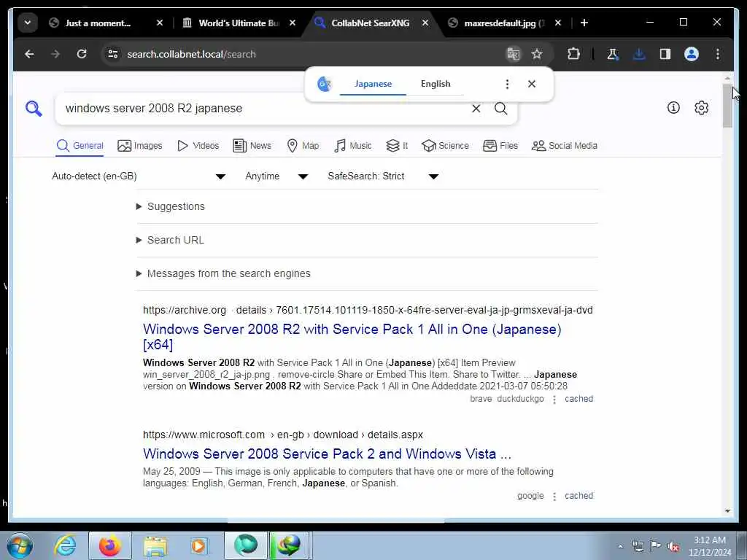
Task: Expand Messages from the search engines
Action: [223, 274]
